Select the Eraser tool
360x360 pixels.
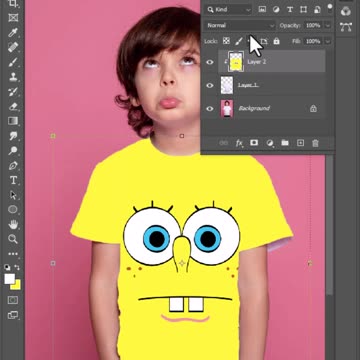click(x=13, y=106)
